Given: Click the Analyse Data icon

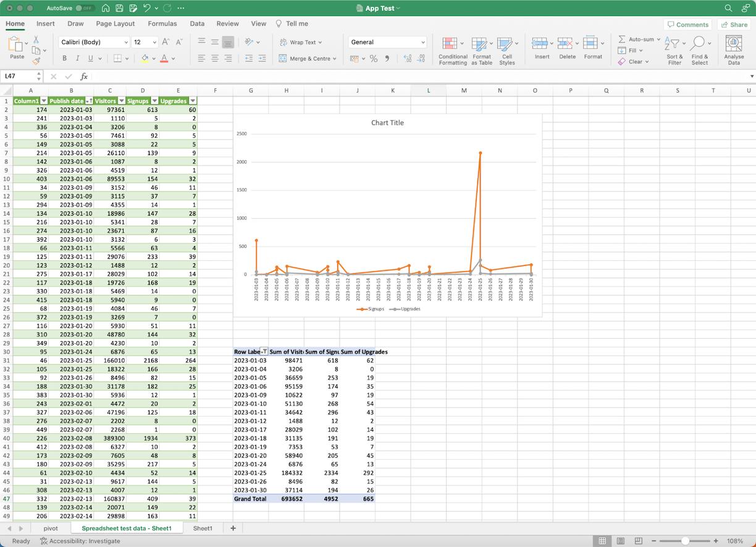Looking at the screenshot, I should (x=734, y=49).
